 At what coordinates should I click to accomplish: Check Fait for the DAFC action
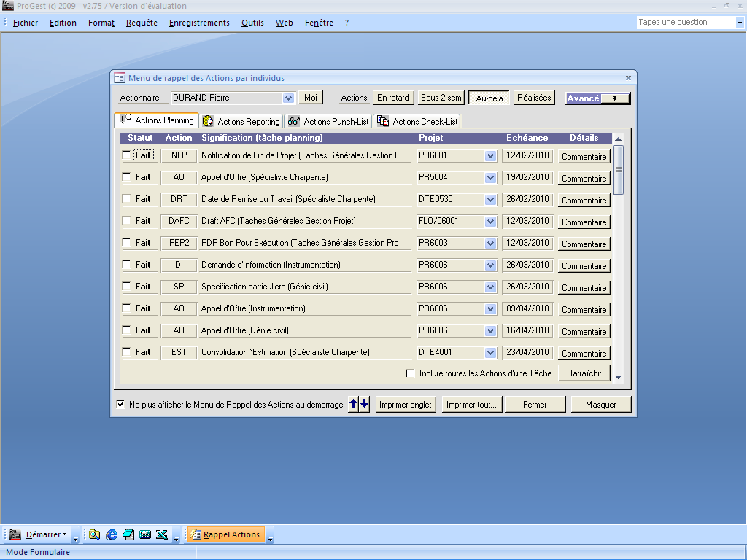coord(126,220)
